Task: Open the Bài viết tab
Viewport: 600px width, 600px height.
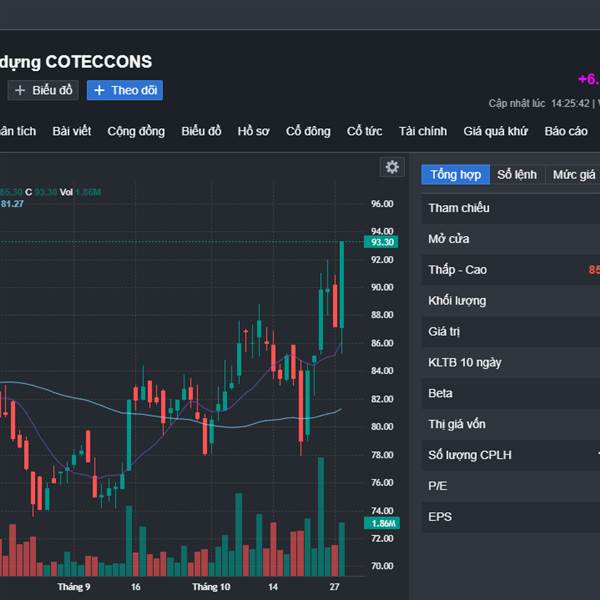Action: [x=72, y=131]
